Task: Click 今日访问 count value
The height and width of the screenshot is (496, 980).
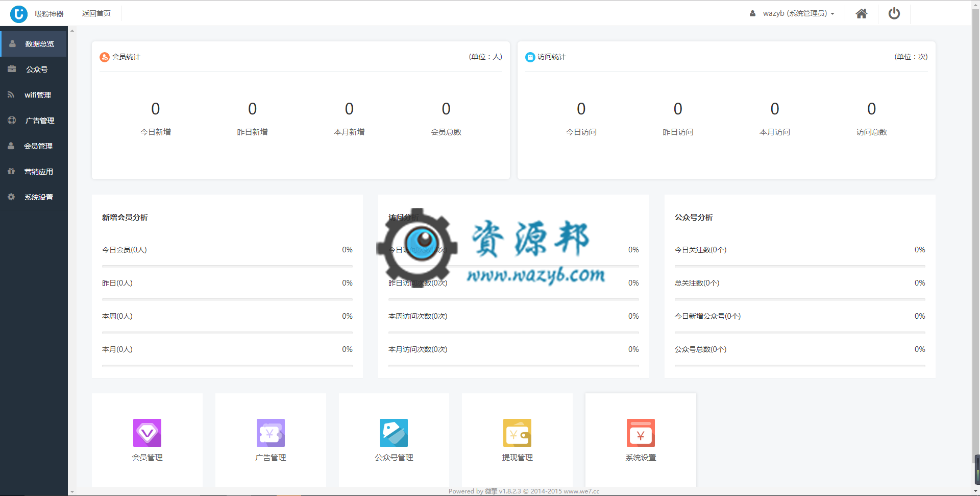Action: (581, 109)
